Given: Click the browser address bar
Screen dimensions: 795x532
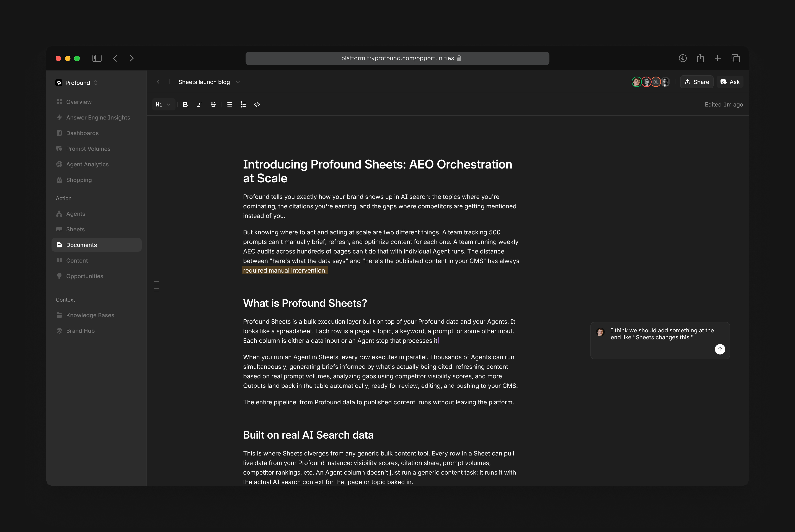Looking at the screenshot, I should pos(397,58).
